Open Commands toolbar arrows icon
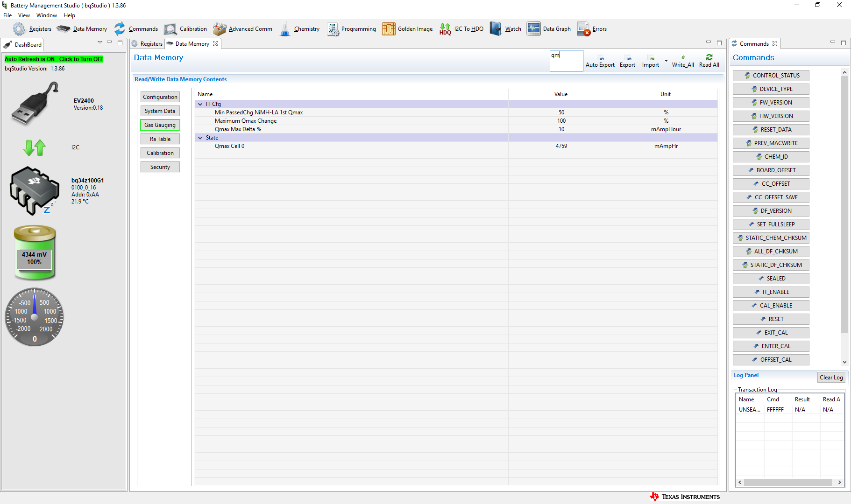851x504 pixels. (x=120, y=29)
